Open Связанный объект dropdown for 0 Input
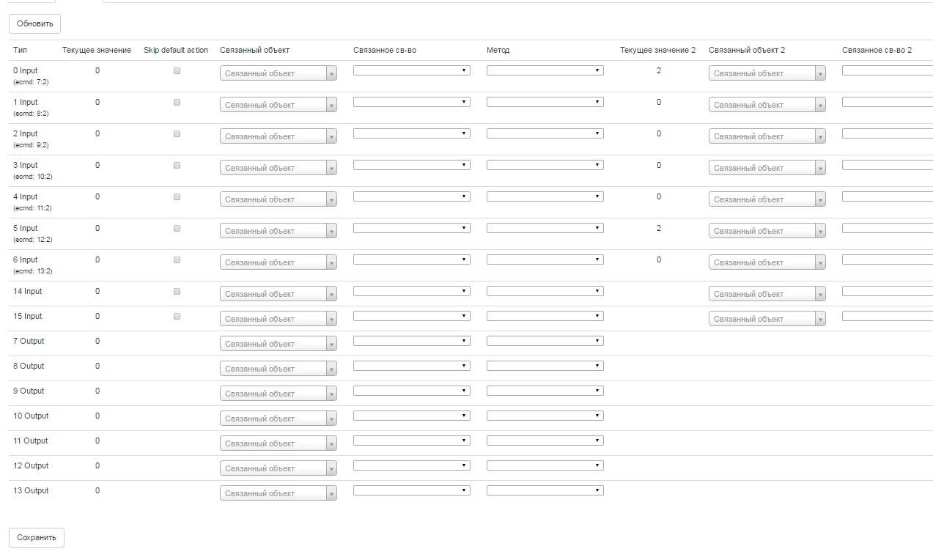 pyautogui.click(x=278, y=73)
